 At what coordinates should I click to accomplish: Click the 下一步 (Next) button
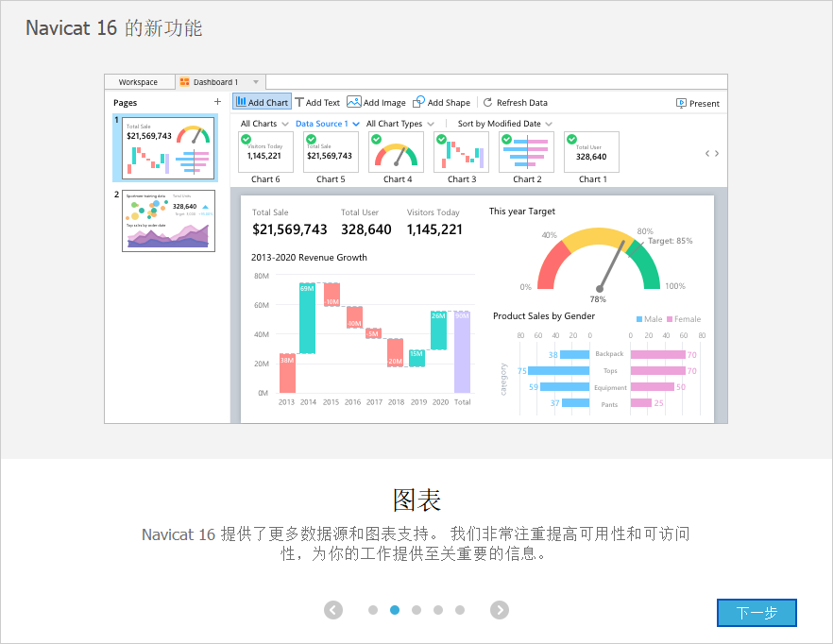tap(756, 613)
